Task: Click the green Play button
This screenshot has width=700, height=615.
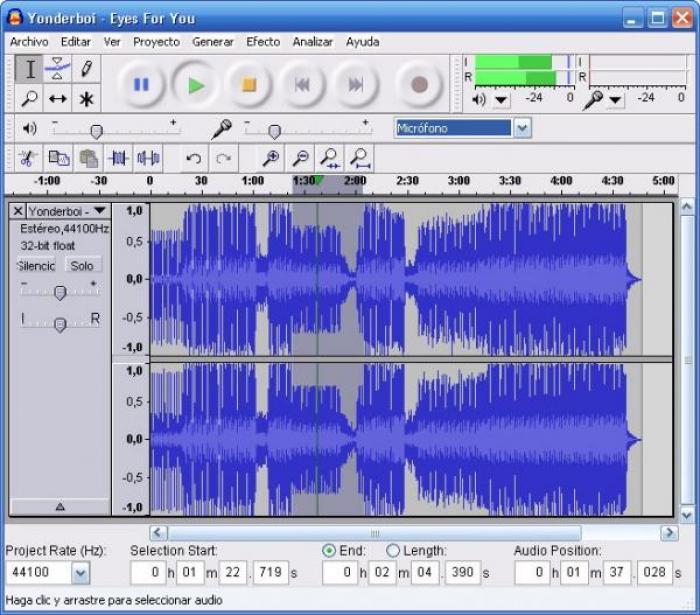Action: click(x=195, y=85)
